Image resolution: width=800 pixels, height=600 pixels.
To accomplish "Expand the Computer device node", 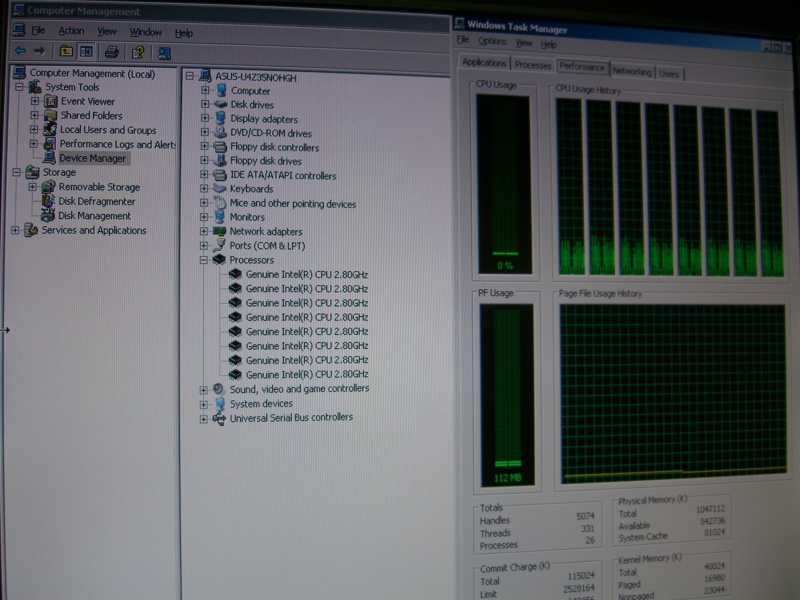I will (205, 90).
